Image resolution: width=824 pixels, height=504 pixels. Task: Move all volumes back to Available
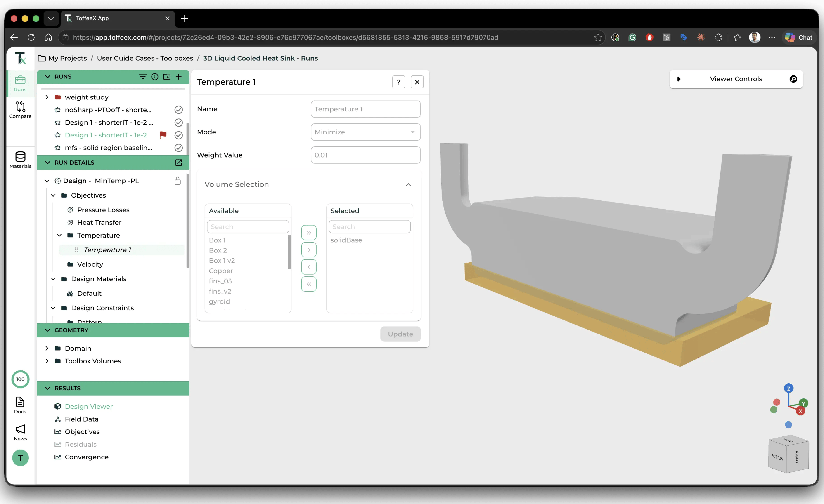click(x=309, y=284)
